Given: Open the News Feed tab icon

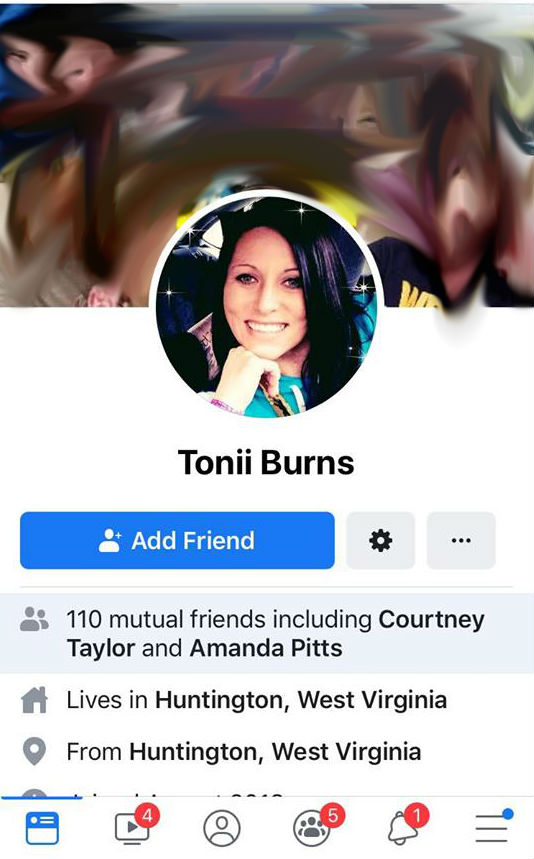Looking at the screenshot, I should click(42, 827).
